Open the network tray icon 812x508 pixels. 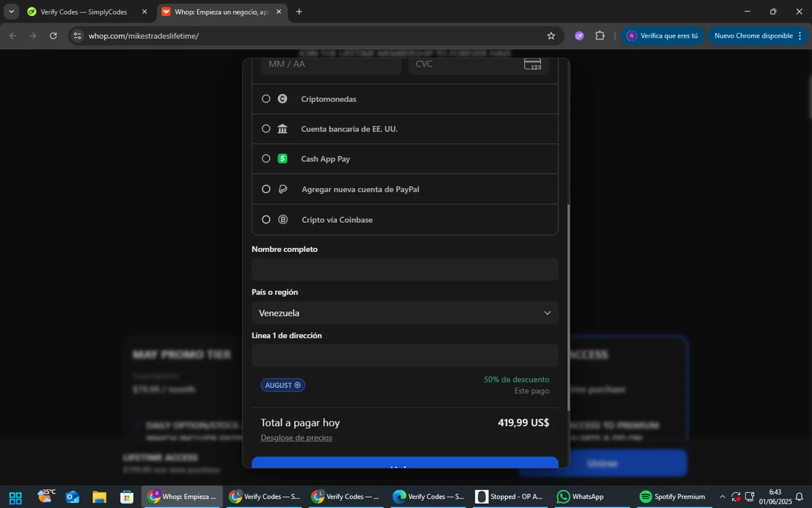coord(750,497)
